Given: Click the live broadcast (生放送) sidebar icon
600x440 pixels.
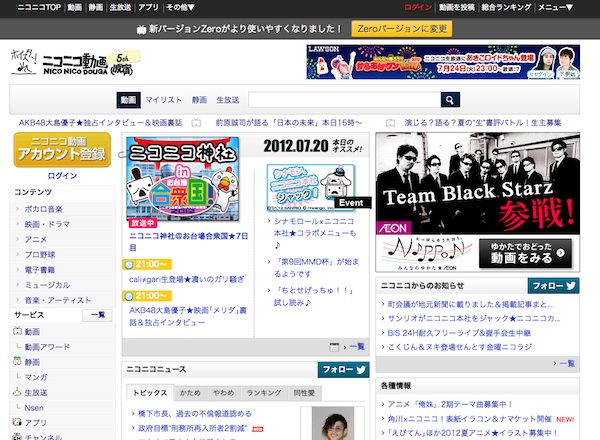Looking at the screenshot, I should pyautogui.click(x=17, y=393).
